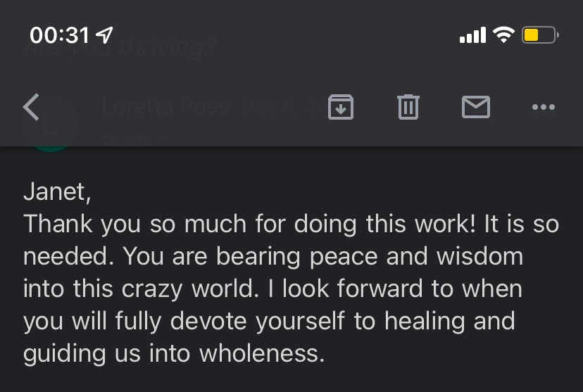
Task: Tap the word 'wisdom' in the message
Action: point(479,256)
